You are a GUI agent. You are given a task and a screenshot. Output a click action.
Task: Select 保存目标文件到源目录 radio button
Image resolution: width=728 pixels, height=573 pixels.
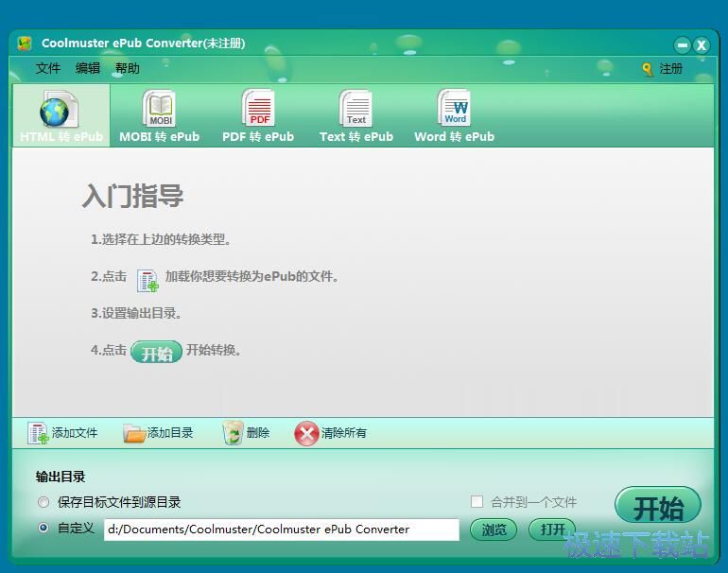[x=43, y=502]
